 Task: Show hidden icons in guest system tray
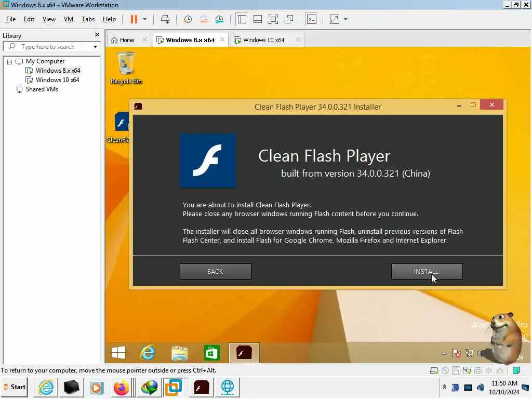coord(444,353)
